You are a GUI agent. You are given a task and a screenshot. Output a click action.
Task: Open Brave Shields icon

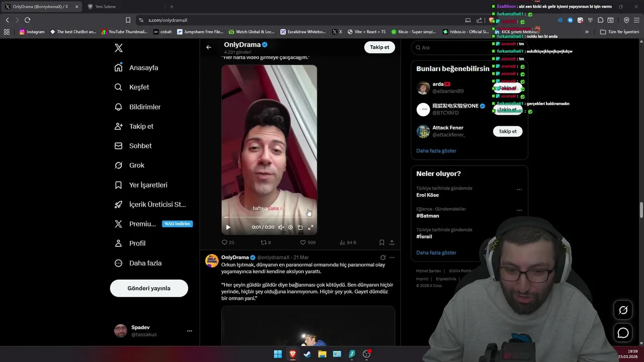click(493, 20)
